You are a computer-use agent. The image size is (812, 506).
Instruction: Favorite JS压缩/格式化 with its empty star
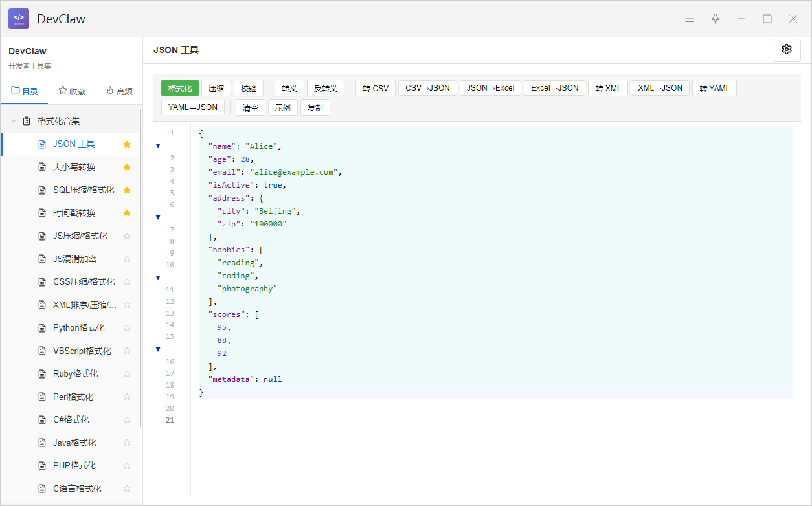127,236
